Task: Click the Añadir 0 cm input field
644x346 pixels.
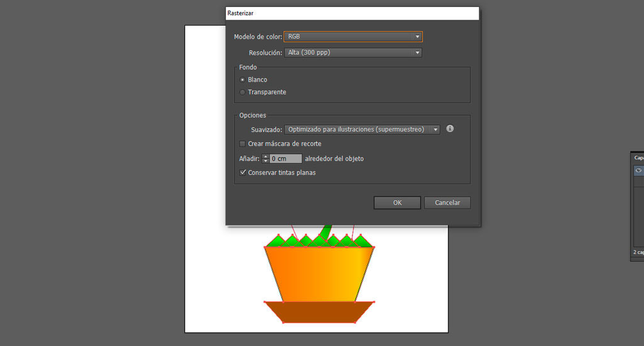Action: 286,159
